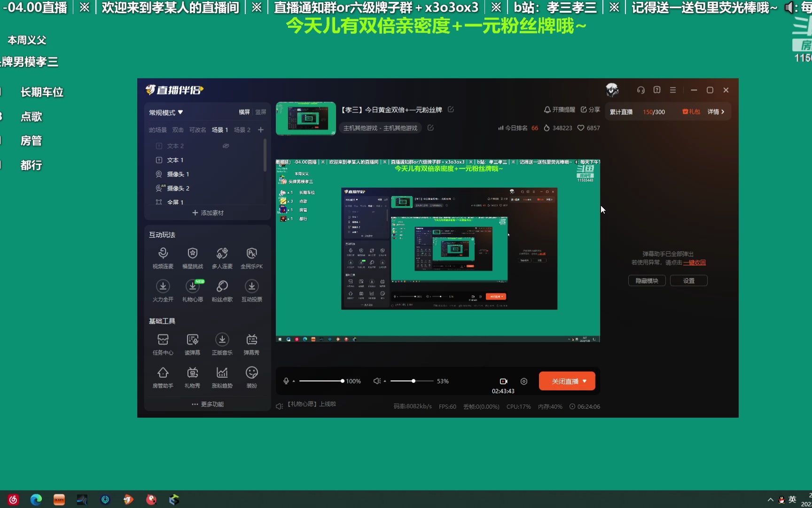Open the 读弹幕 danmaku reader tool
Screen dimensions: 812x508
point(193,344)
